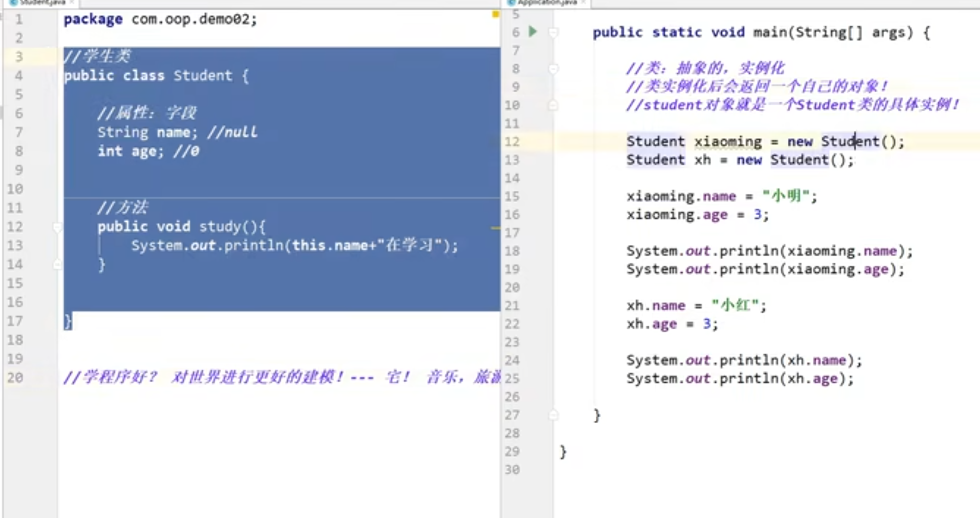Click fold end marker at line 27
The height and width of the screenshot is (518, 980).
tap(554, 415)
